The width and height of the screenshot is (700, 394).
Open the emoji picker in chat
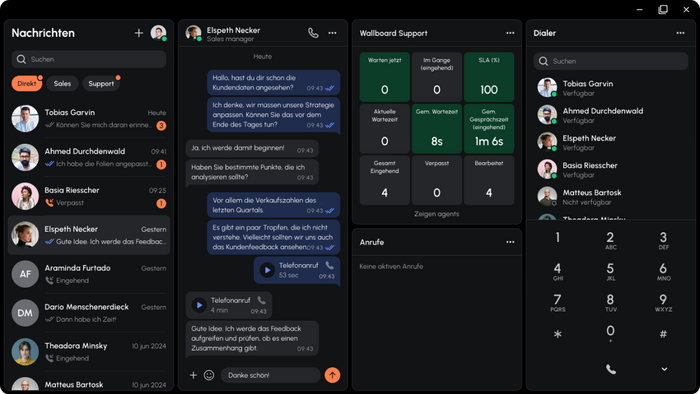(209, 375)
